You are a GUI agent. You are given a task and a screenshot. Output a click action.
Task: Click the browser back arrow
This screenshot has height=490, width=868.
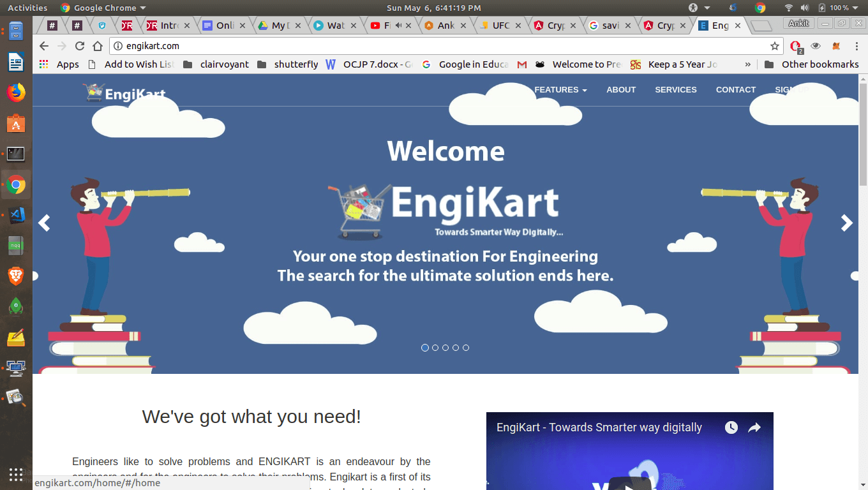point(43,46)
